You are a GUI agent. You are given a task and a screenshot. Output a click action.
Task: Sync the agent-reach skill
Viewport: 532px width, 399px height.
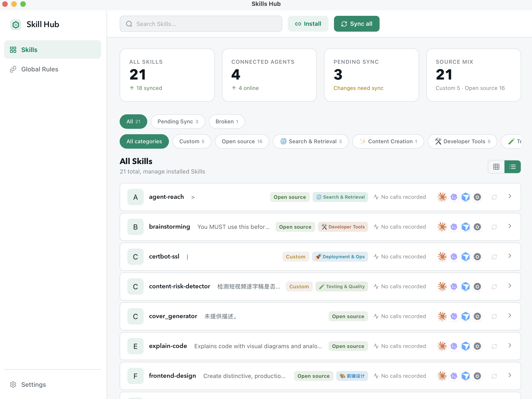[x=494, y=197]
